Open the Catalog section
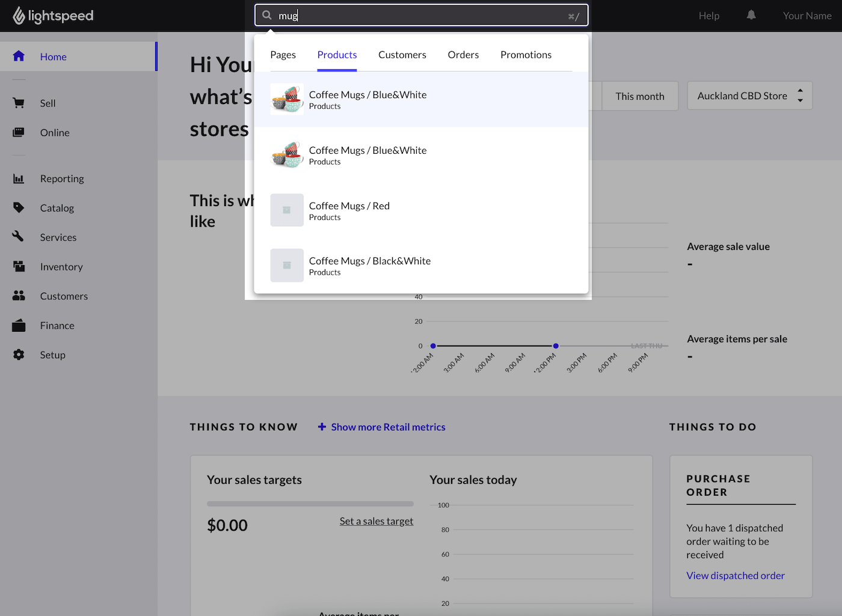842x616 pixels. click(57, 207)
